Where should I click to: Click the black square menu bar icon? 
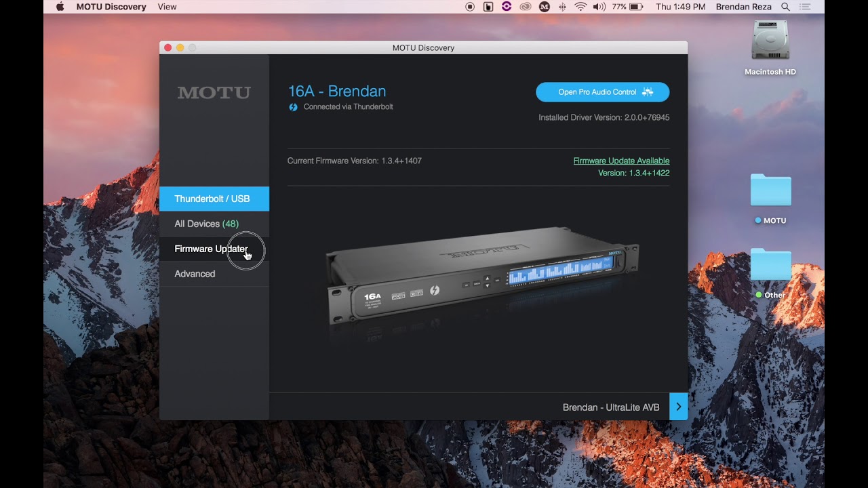pyautogui.click(x=488, y=7)
